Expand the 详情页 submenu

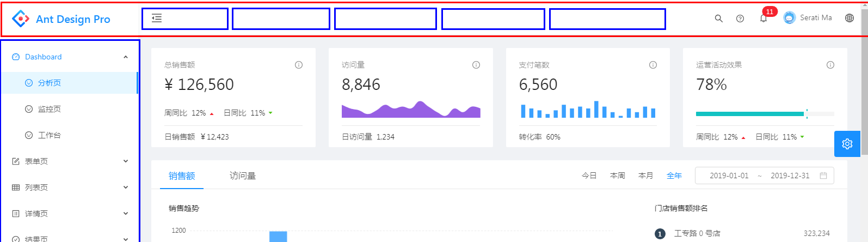pos(69,214)
